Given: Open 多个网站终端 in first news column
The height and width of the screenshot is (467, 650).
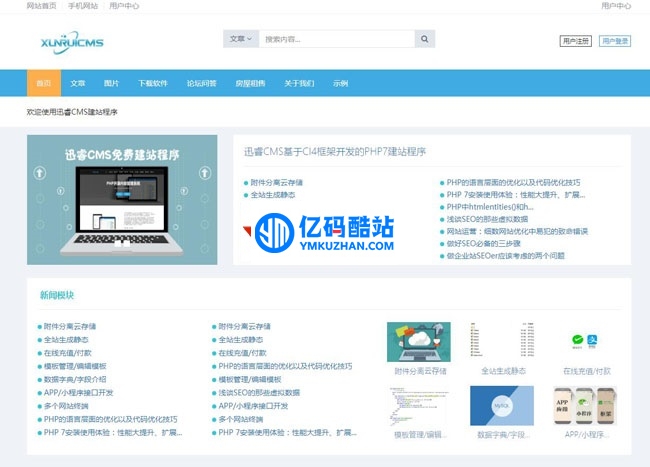Looking at the screenshot, I should pyautogui.click(x=66, y=406).
